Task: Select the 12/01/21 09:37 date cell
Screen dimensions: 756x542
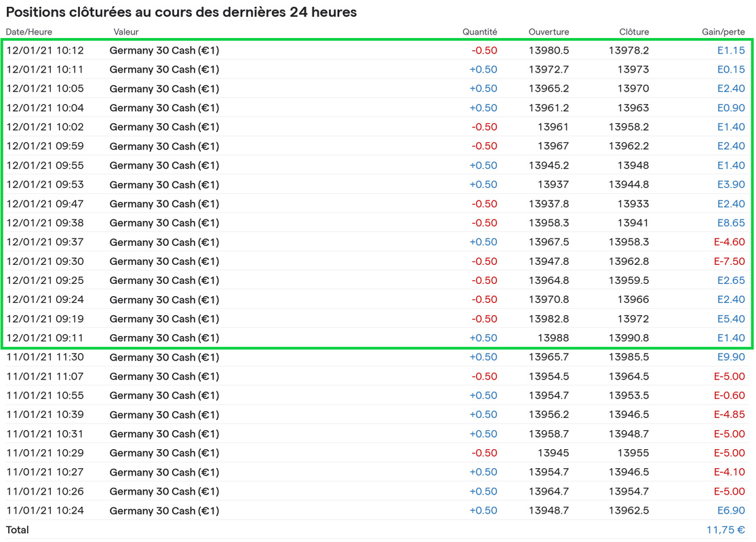Action: coord(45,242)
